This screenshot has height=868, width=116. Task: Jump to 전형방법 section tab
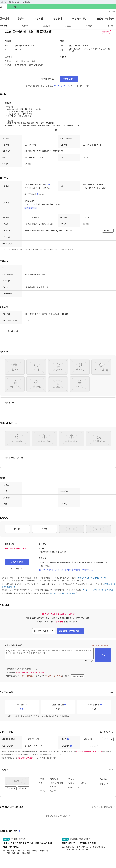point(90,26)
